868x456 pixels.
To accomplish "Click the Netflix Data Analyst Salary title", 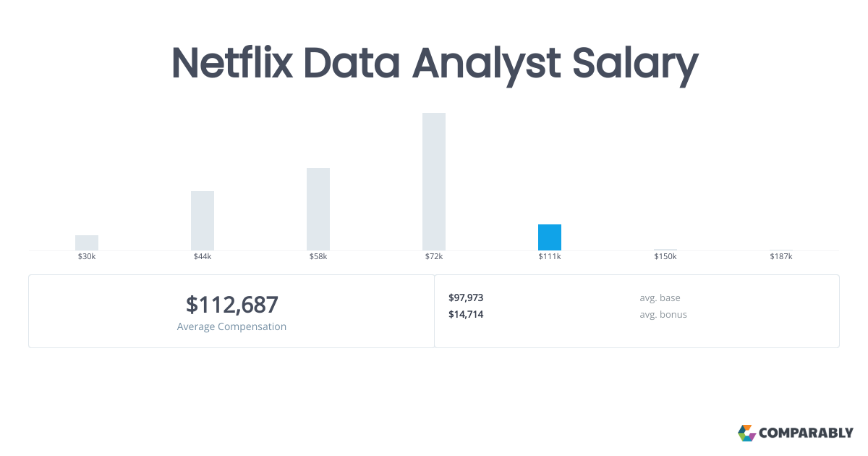I will 434,64.
